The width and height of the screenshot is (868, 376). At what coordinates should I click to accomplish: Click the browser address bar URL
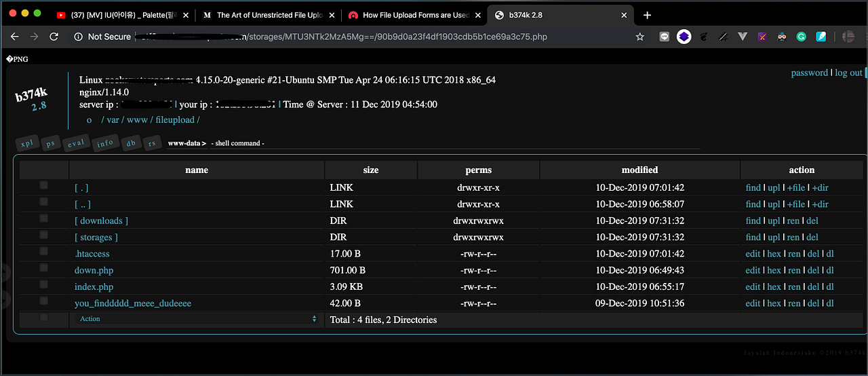click(341, 37)
